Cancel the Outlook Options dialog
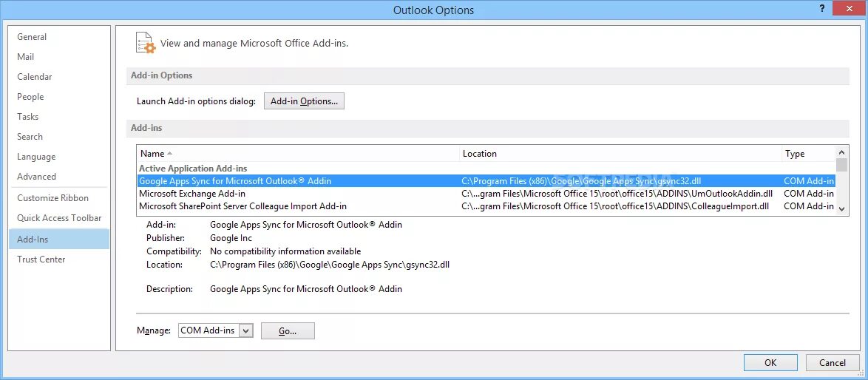Screen dimensions: 868x380 [832, 363]
